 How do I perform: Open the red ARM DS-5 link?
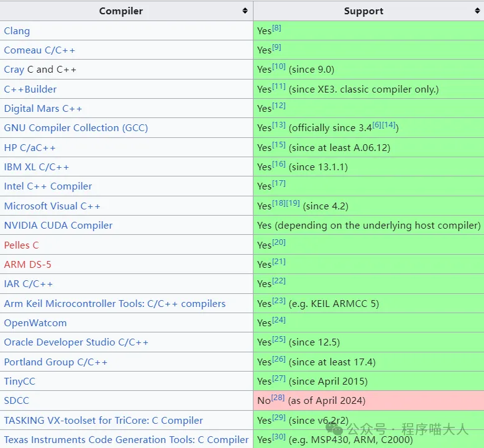click(27, 265)
